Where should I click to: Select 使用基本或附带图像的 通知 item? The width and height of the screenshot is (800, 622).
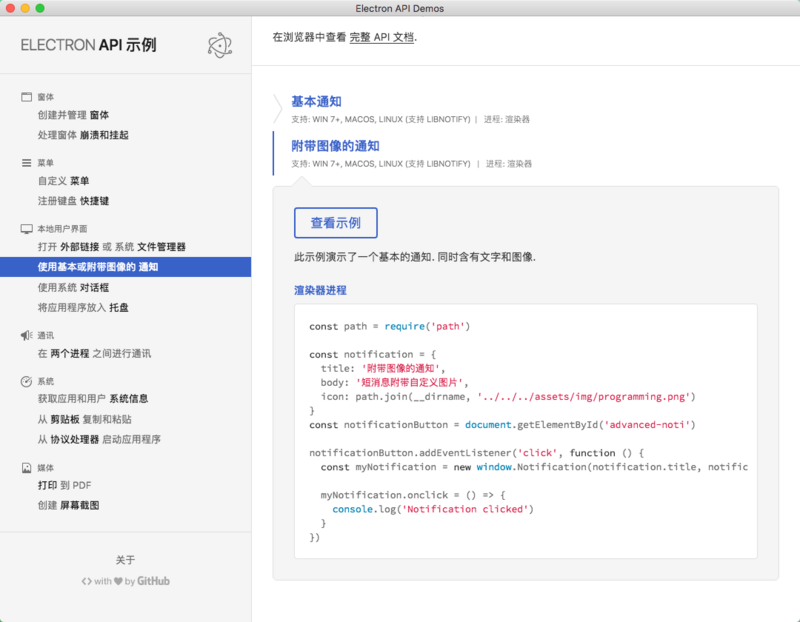click(x=126, y=267)
